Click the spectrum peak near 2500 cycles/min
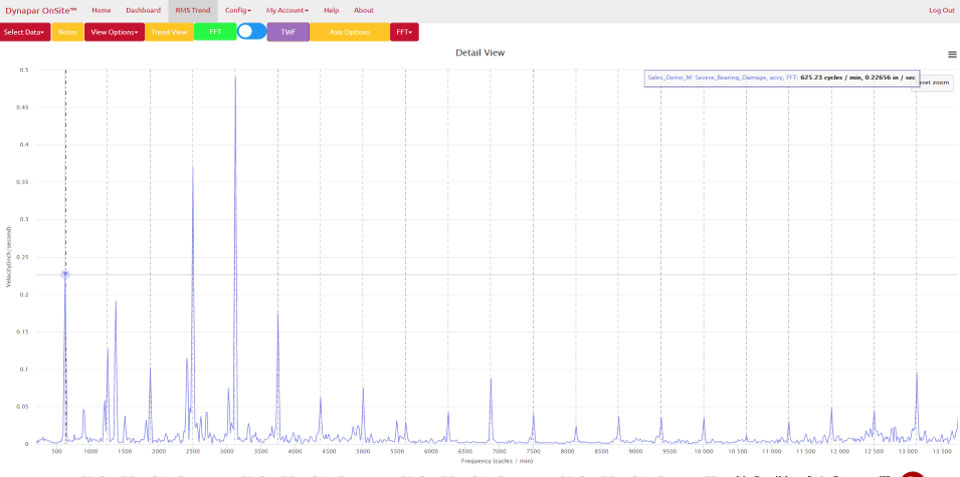 click(193, 167)
